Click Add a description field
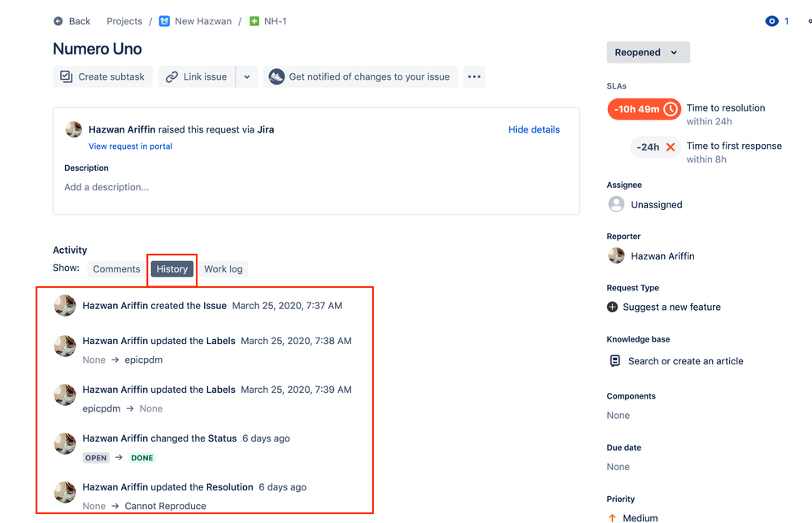The height and width of the screenshot is (523, 812). point(106,187)
